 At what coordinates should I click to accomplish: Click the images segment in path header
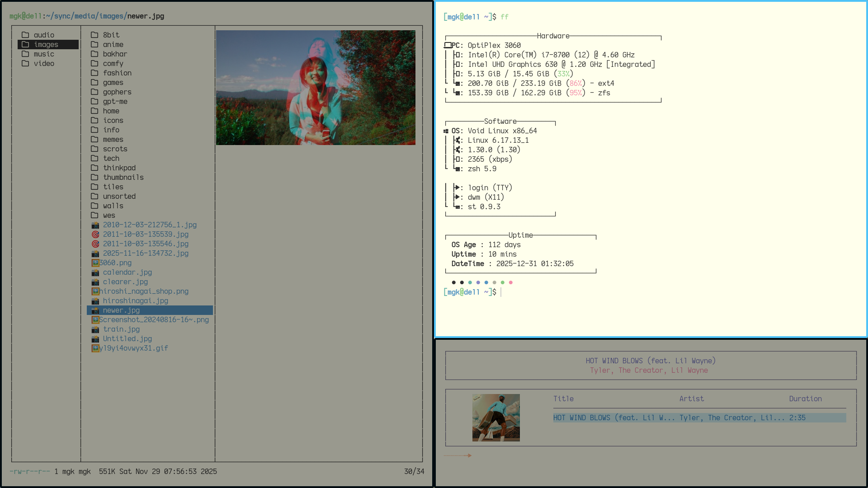coord(111,16)
